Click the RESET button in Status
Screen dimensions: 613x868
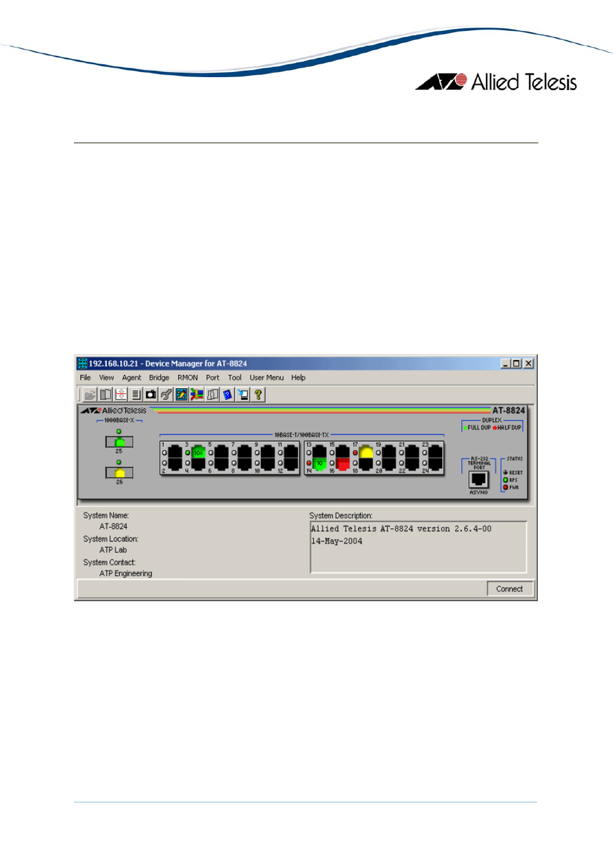(x=506, y=473)
